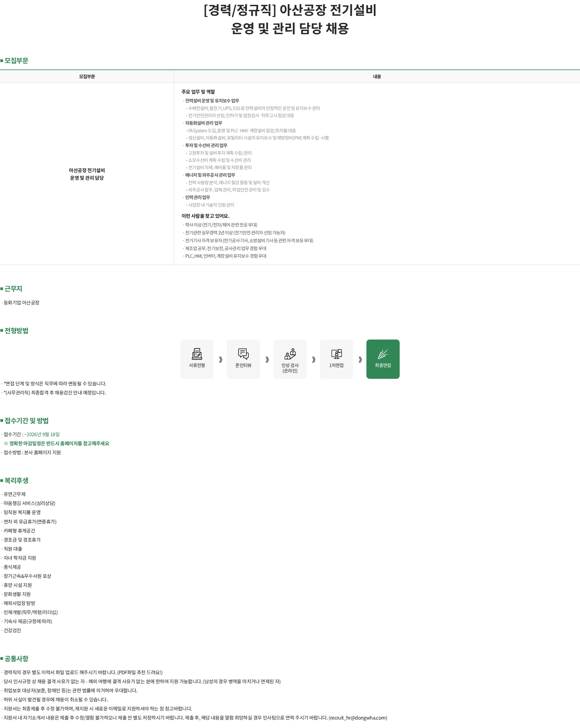
Task: Click the 에너지 및 외주공사 관리 업무 line
Action: (210, 175)
